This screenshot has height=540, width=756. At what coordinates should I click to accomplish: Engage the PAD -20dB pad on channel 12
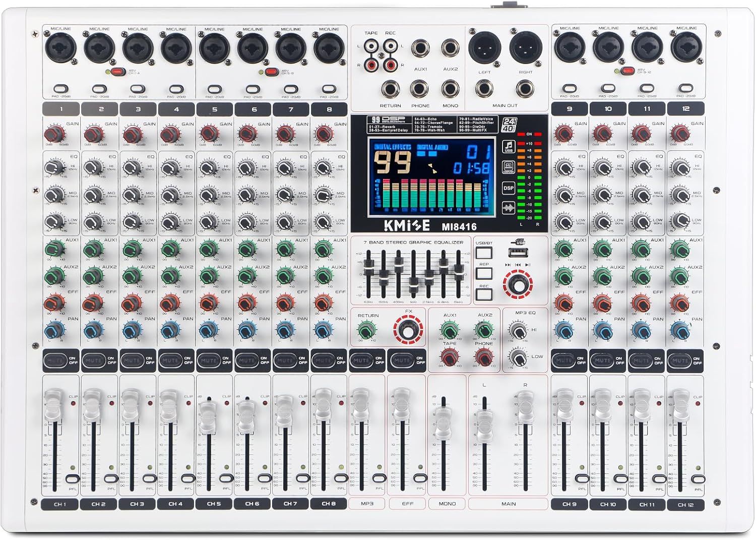coord(686,88)
